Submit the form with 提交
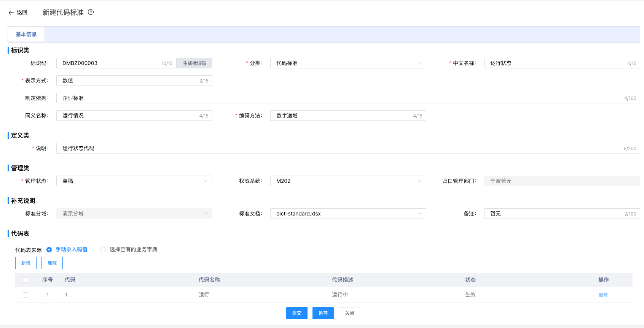The height and width of the screenshot is (328, 644). point(296,313)
